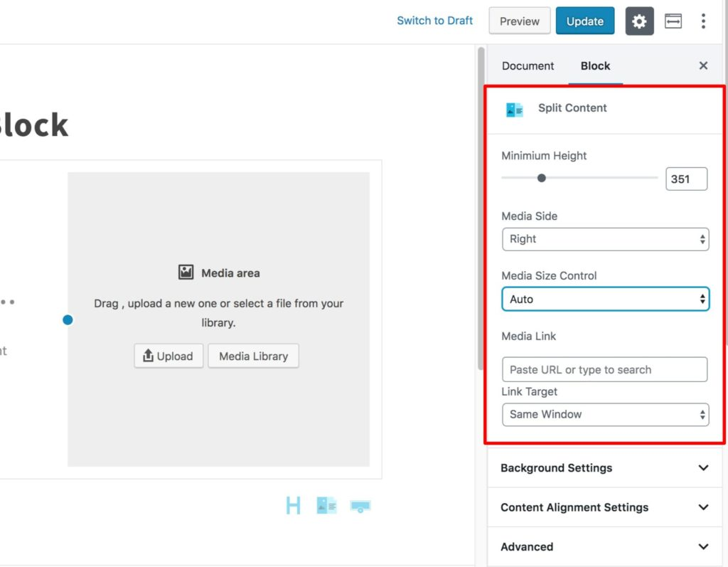Open the Media Side dropdown
This screenshot has height=567, width=728.
[605, 239]
